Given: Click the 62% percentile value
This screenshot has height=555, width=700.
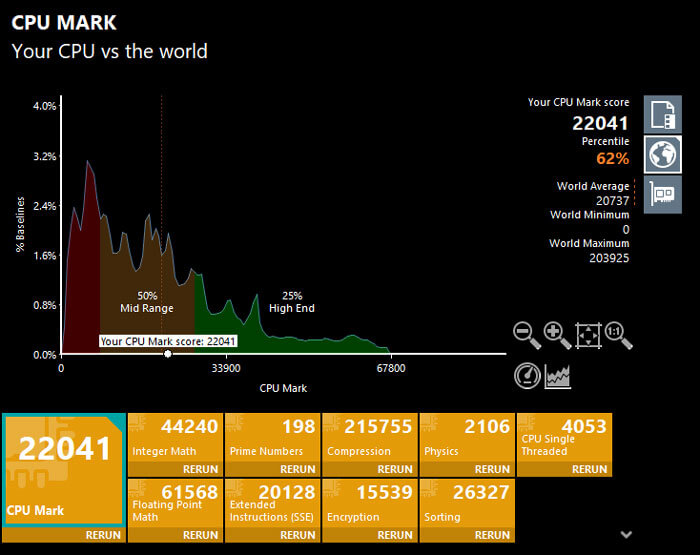Looking at the screenshot, I should click(x=612, y=159).
